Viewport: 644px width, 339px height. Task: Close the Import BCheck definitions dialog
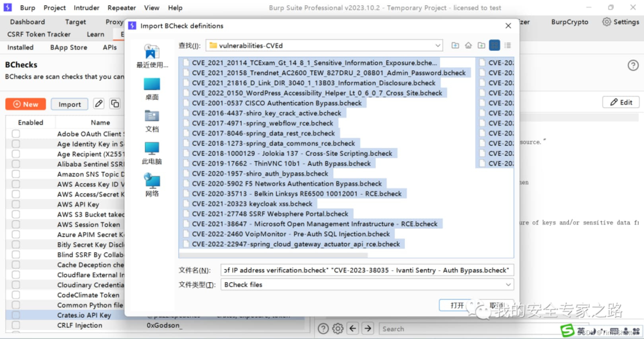pyautogui.click(x=508, y=26)
